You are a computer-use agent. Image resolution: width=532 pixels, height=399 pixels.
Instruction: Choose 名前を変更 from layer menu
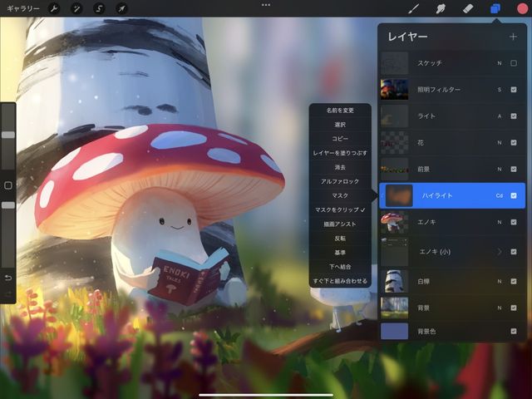click(x=340, y=111)
